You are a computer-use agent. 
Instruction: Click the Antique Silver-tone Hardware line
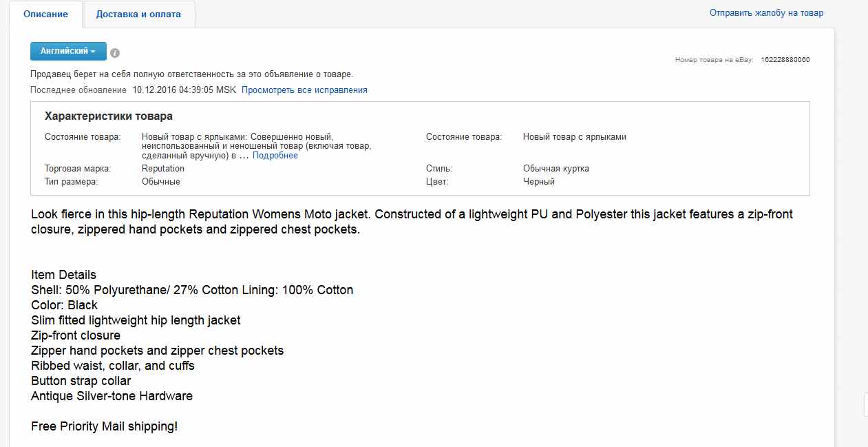pos(112,396)
